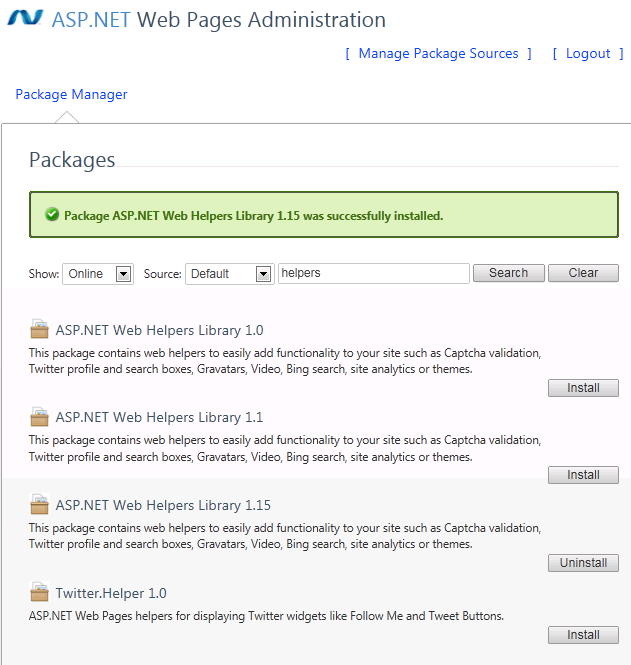The image size is (631, 665).
Task: Open the Twitter.Helper 1.0 title
Action: [x=111, y=593]
